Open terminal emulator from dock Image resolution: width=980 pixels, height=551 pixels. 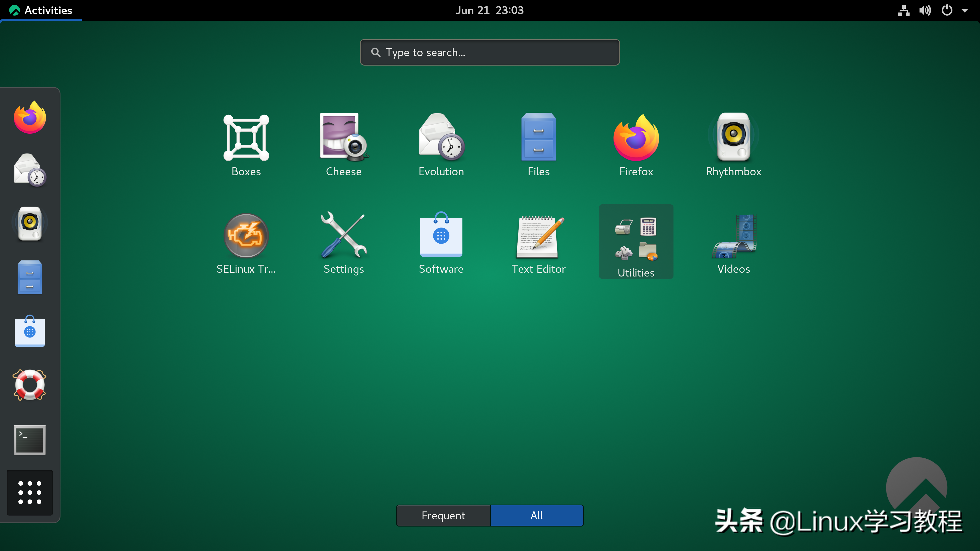[x=30, y=439]
